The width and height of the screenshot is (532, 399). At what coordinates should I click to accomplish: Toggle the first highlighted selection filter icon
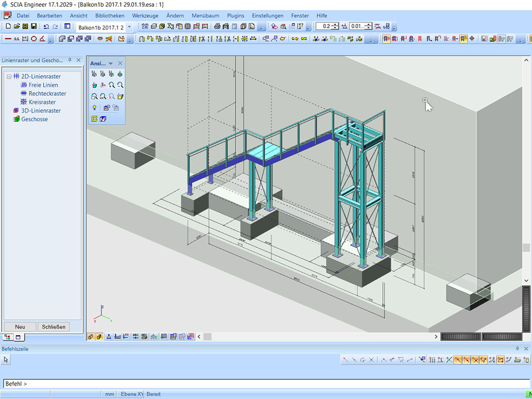pos(386,39)
